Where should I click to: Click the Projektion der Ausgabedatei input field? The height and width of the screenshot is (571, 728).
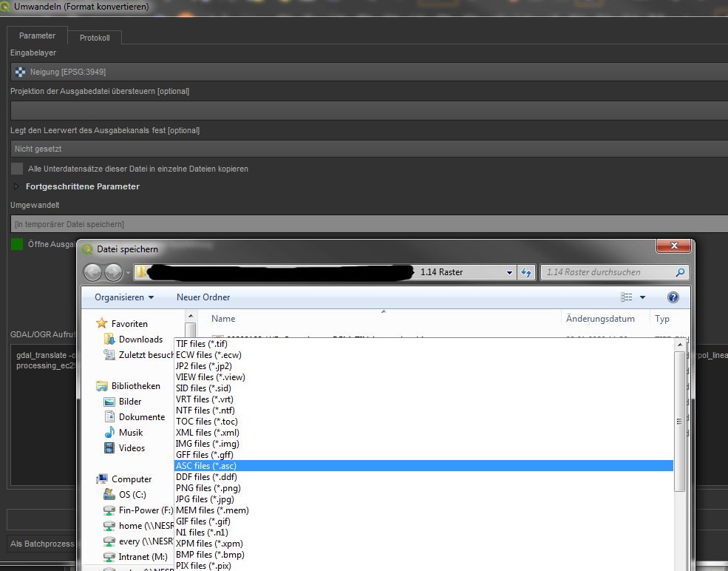[369, 111]
